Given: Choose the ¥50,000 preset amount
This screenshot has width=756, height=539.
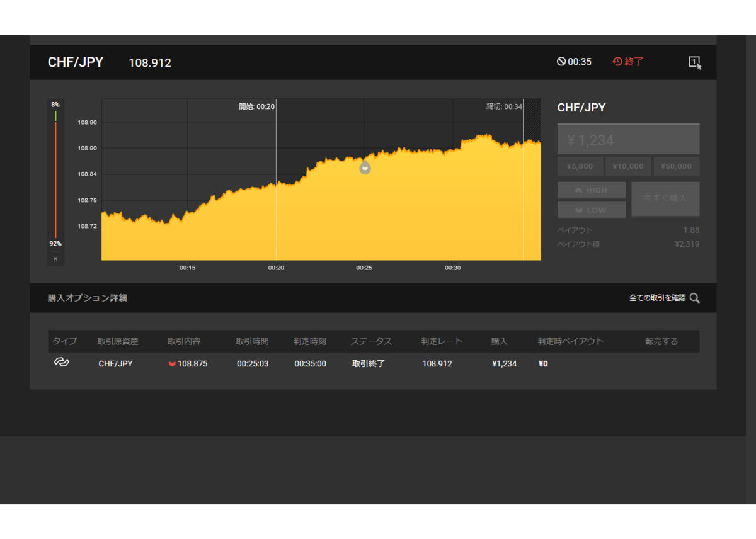Looking at the screenshot, I should [677, 167].
